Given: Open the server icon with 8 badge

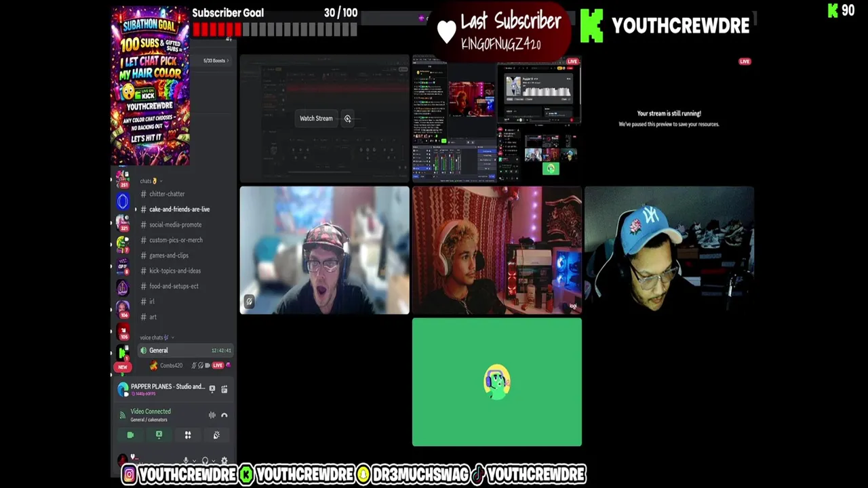Looking at the screenshot, I should (x=123, y=266).
